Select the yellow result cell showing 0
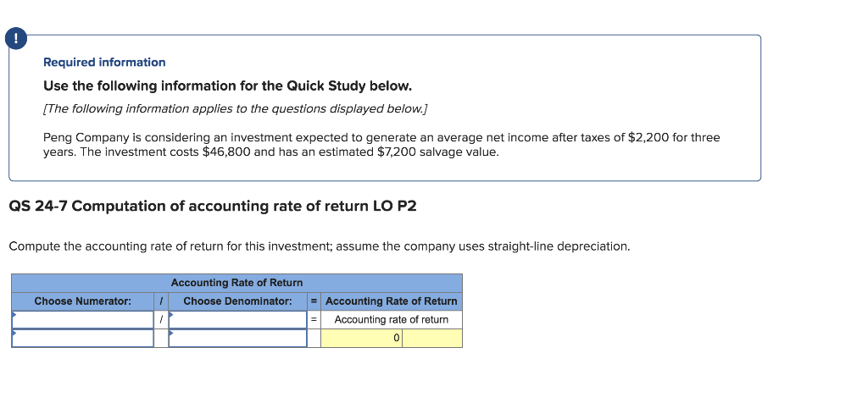The width and height of the screenshot is (868, 403). click(362, 338)
